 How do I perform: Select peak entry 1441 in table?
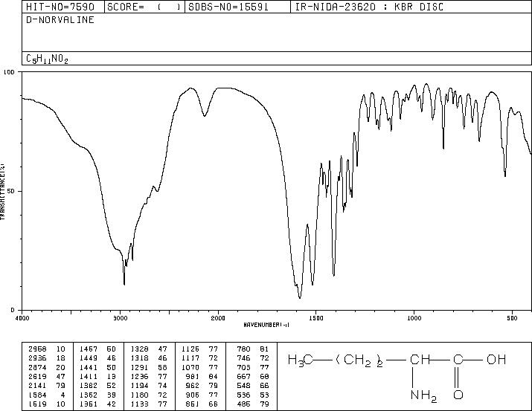point(97,367)
